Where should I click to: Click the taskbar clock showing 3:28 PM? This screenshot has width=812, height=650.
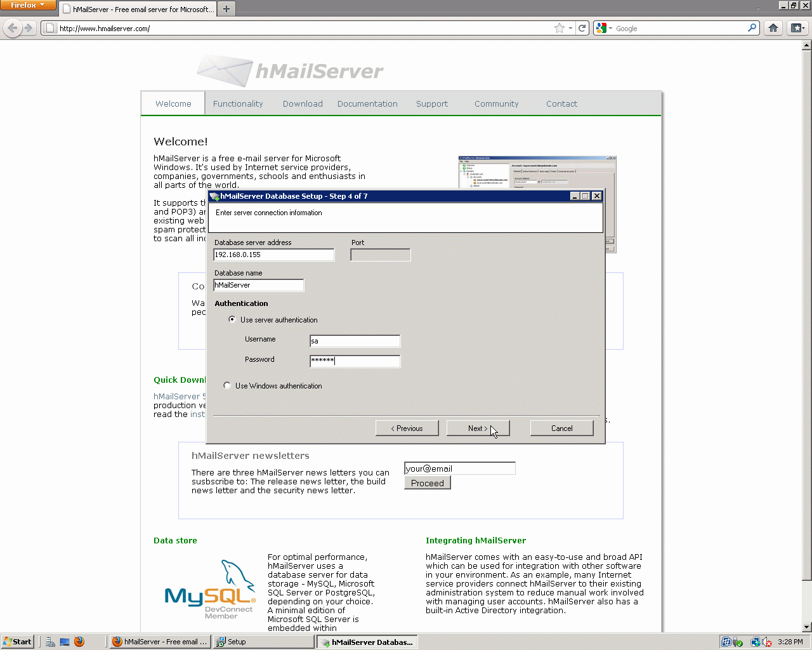pyautogui.click(x=790, y=642)
